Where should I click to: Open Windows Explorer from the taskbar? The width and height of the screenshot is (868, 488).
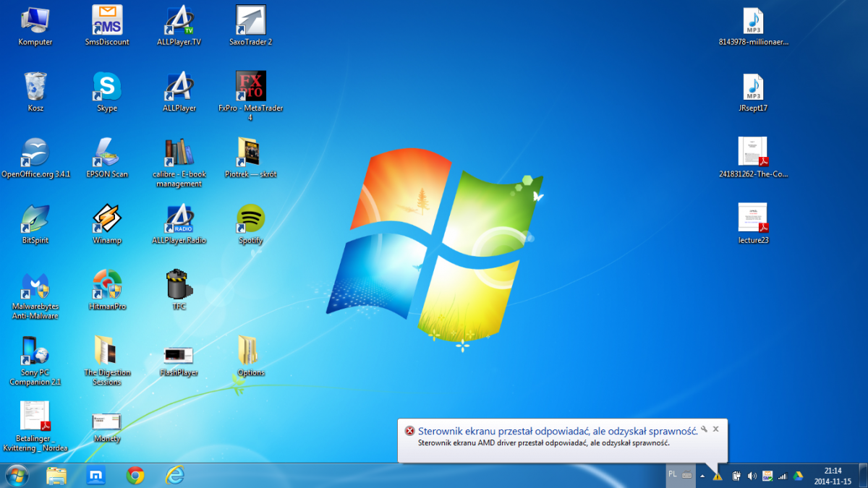(56, 475)
